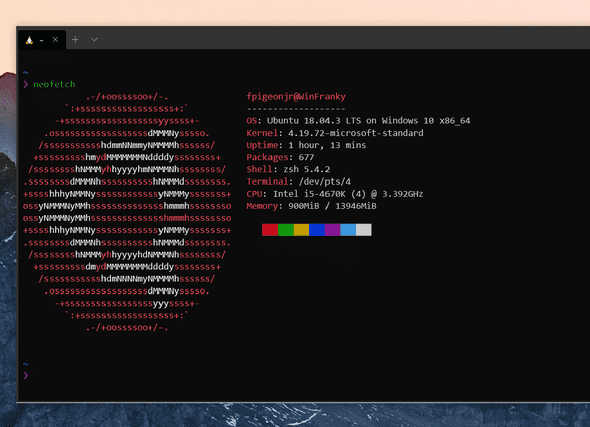Click the CPU line Intel i5-4670K
This screenshot has width=590, height=427.
[x=335, y=194]
